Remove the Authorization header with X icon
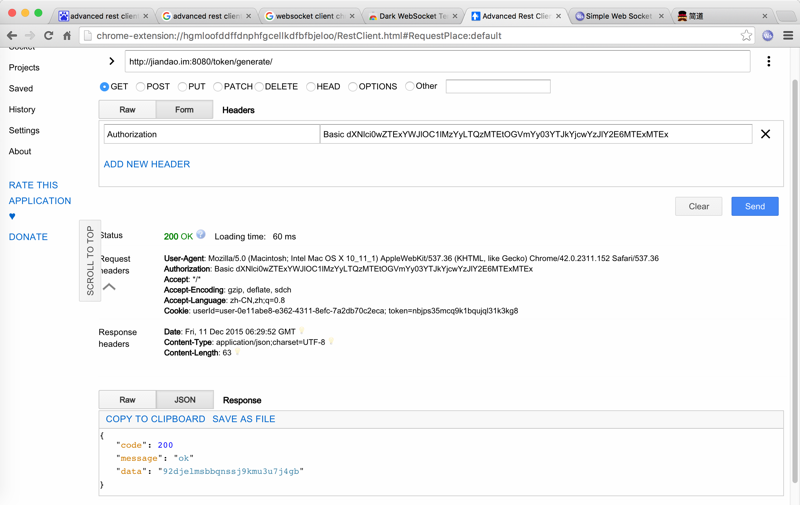Image resolution: width=800 pixels, height=505 pixels. click(765, 134)
